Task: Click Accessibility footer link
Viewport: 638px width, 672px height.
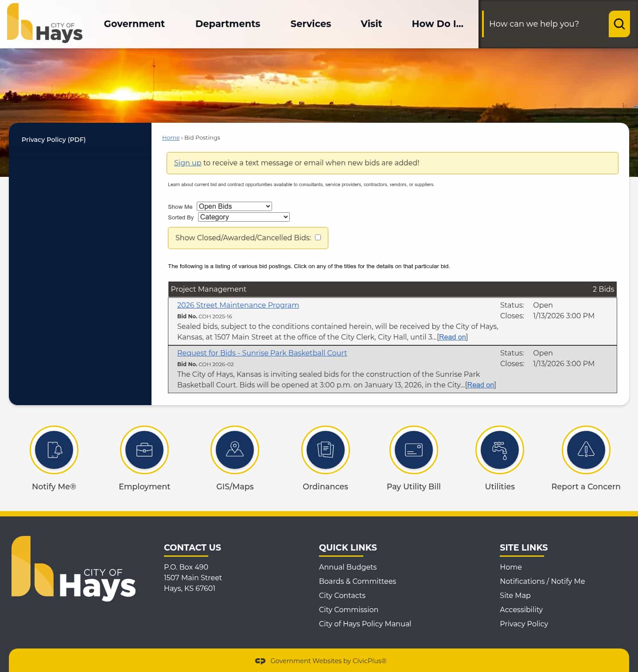Action: click(521, 609)
